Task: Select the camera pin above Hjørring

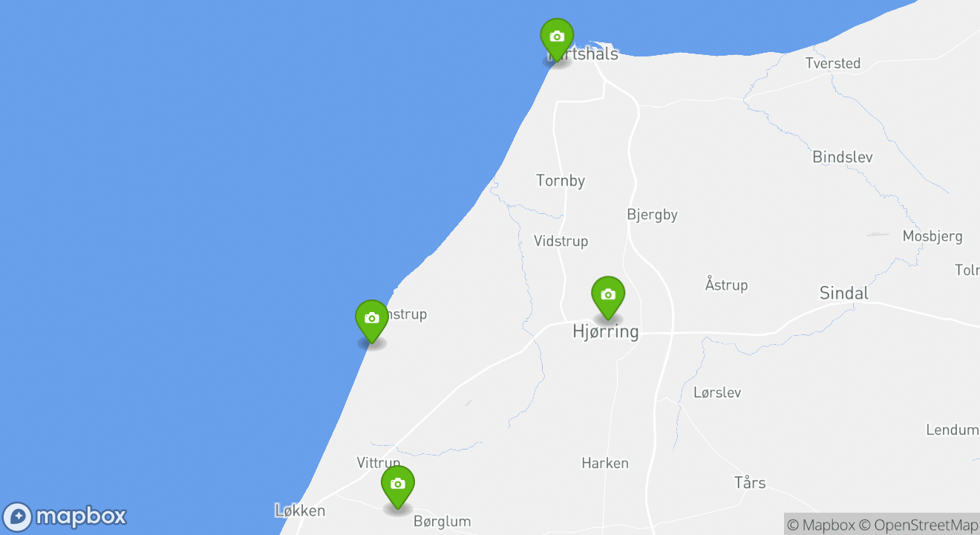Action: pyautogui.click(x=608, y=298)
